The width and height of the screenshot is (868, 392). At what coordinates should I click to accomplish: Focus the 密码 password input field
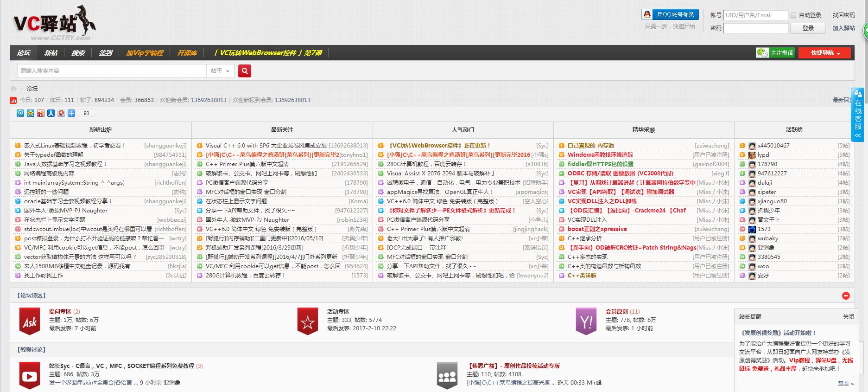tap(756, 28)
